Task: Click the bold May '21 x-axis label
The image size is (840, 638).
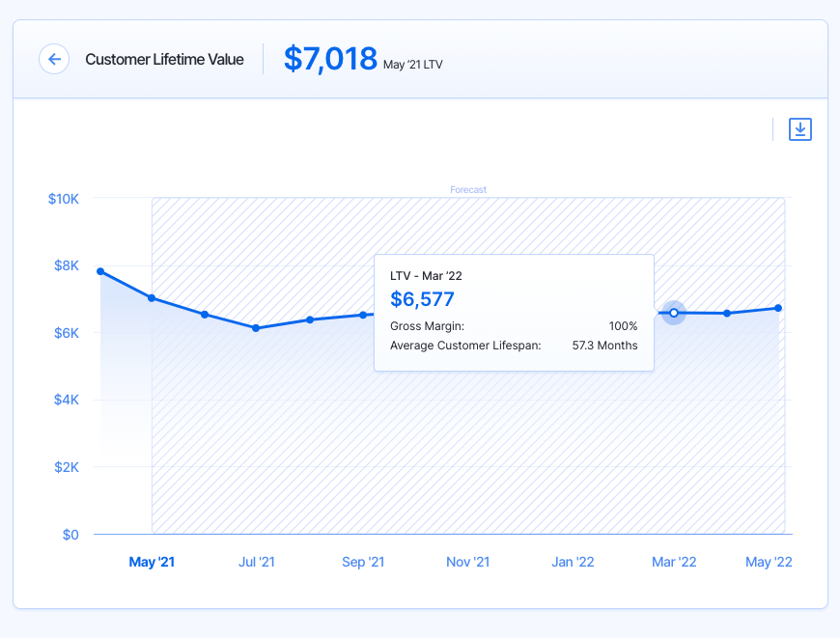Action: [152, 562]
